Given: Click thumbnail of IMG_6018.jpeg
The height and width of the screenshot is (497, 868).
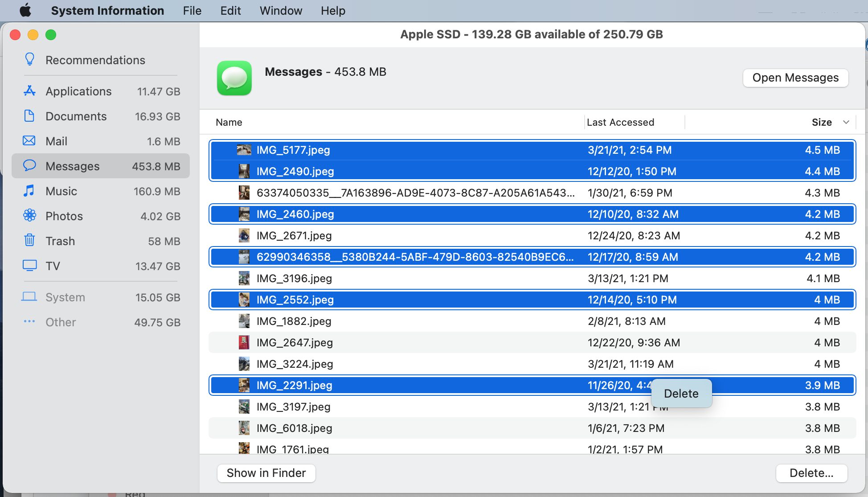Looking at the screenshot, I should pos(244,428).
